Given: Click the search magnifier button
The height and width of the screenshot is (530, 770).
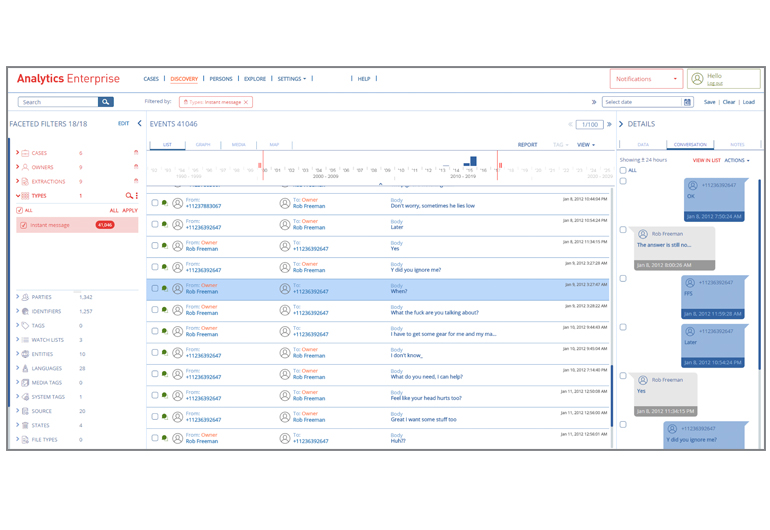Looking at the screenshot, I should (106, 102).
